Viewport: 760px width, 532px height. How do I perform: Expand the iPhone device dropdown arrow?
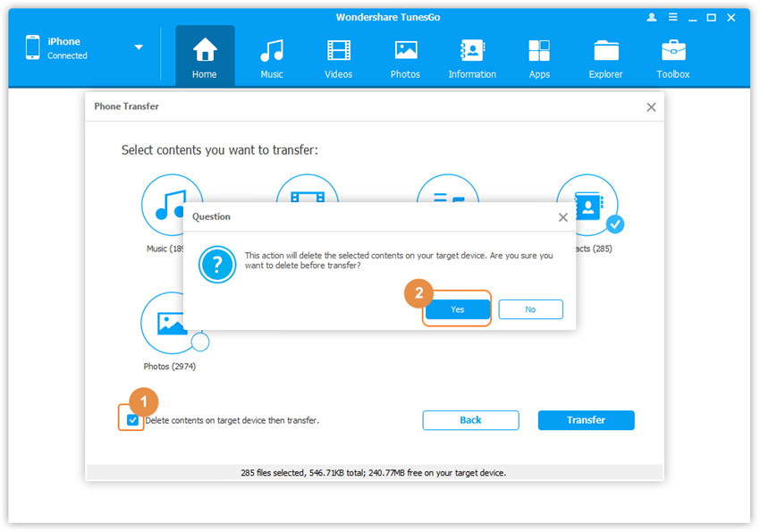pos(139,47)
